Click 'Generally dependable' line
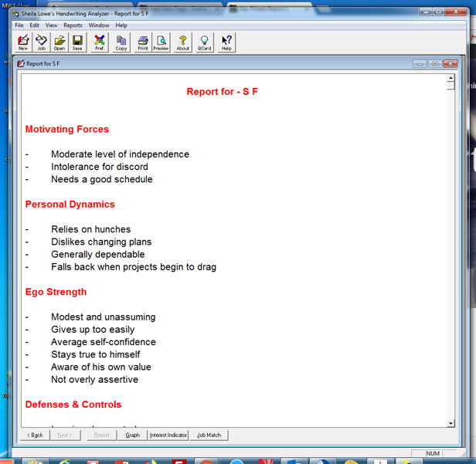476x464 pixels. click(97, 254)
